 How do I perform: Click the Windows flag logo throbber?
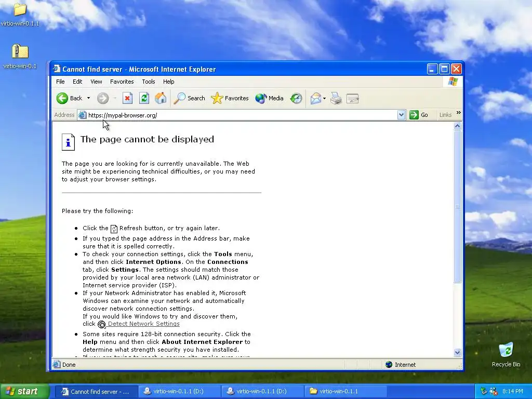453,82
